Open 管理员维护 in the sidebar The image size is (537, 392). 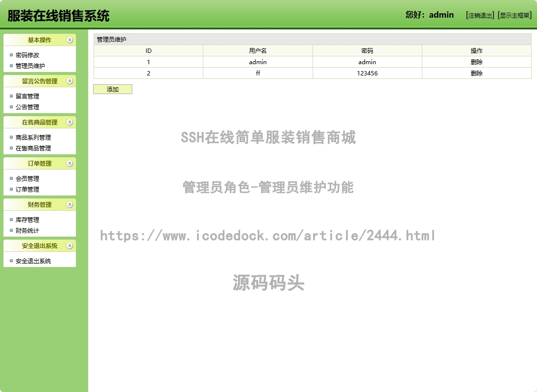tap(30, 66)
